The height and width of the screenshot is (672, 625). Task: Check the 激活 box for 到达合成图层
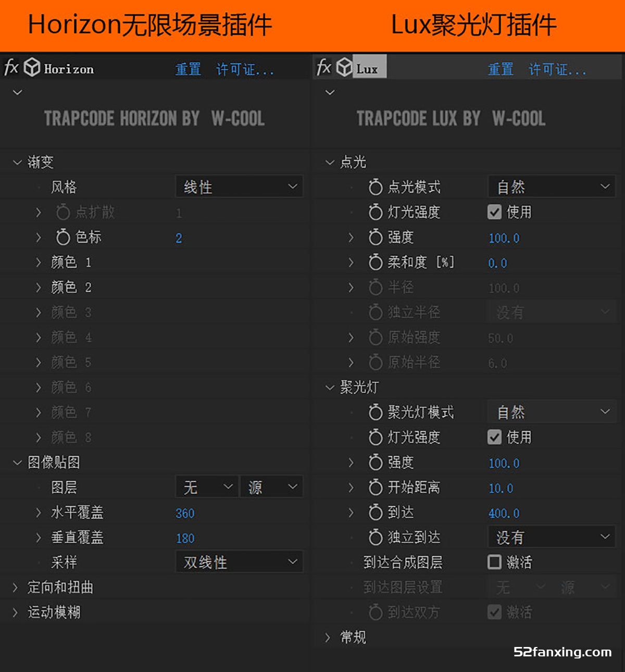coord(494,562)
